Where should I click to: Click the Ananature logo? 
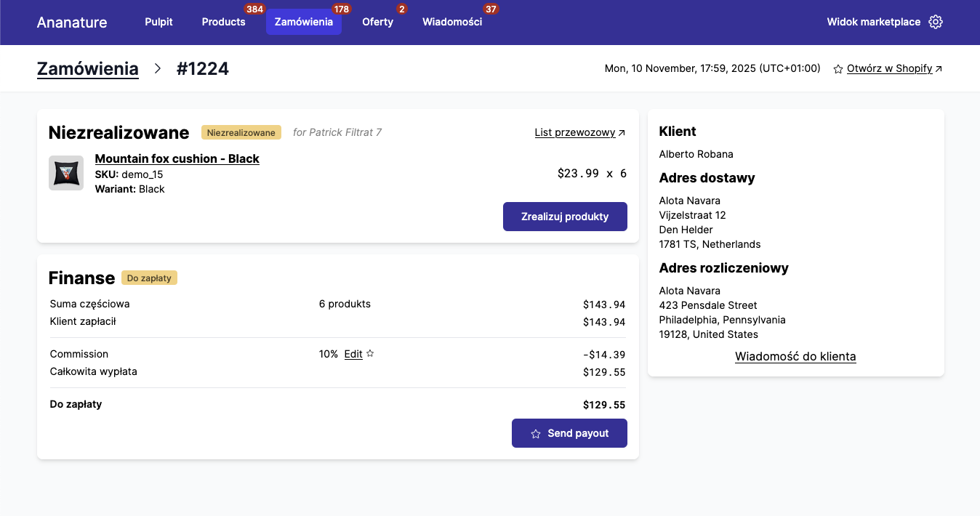point(72,23)
